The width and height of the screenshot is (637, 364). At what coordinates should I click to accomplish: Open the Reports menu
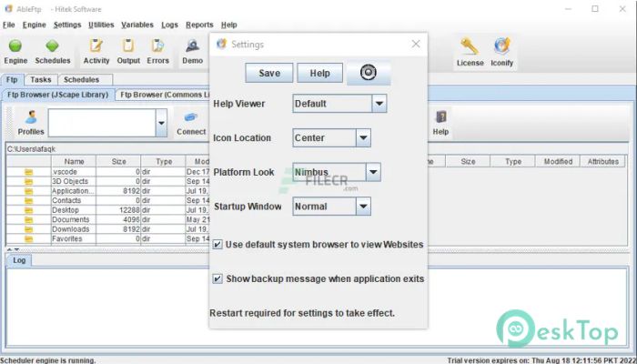click(x=199, y=25)
